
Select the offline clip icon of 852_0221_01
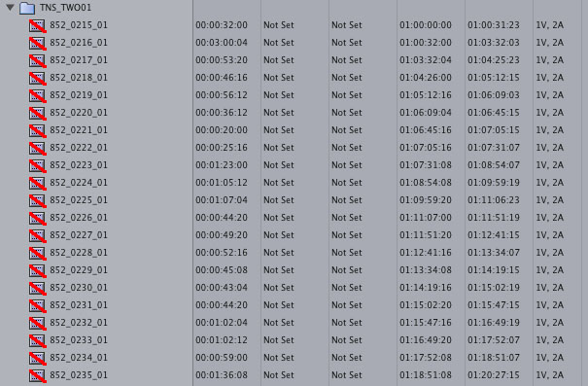tap(38, 130)
